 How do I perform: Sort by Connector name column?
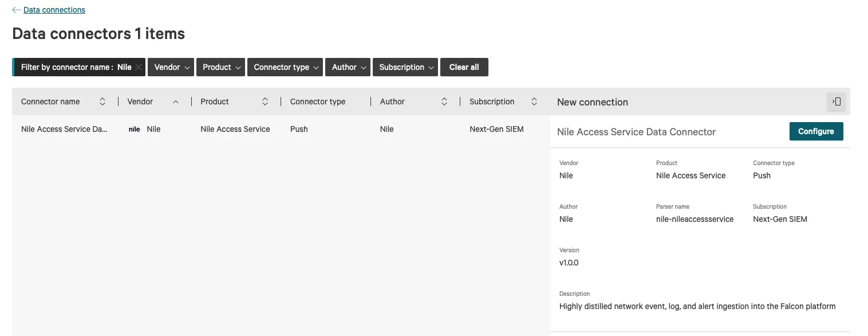pyautogui.click(x=102, y=101)
